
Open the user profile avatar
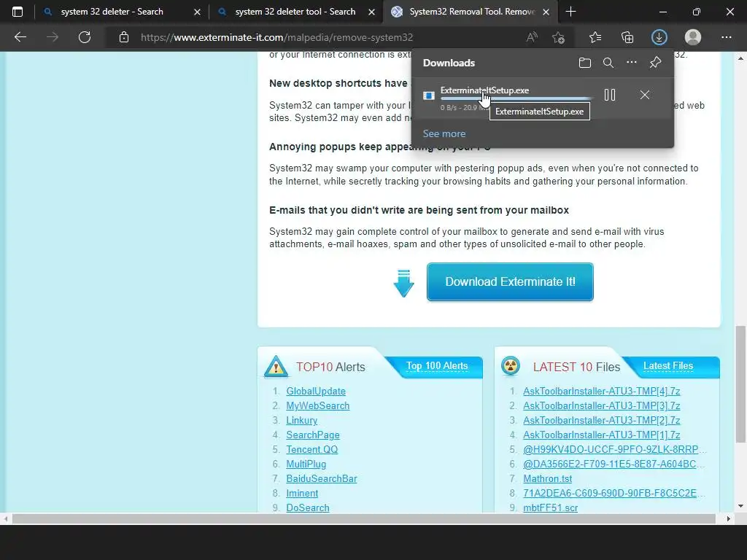click(x=693, y=37)
